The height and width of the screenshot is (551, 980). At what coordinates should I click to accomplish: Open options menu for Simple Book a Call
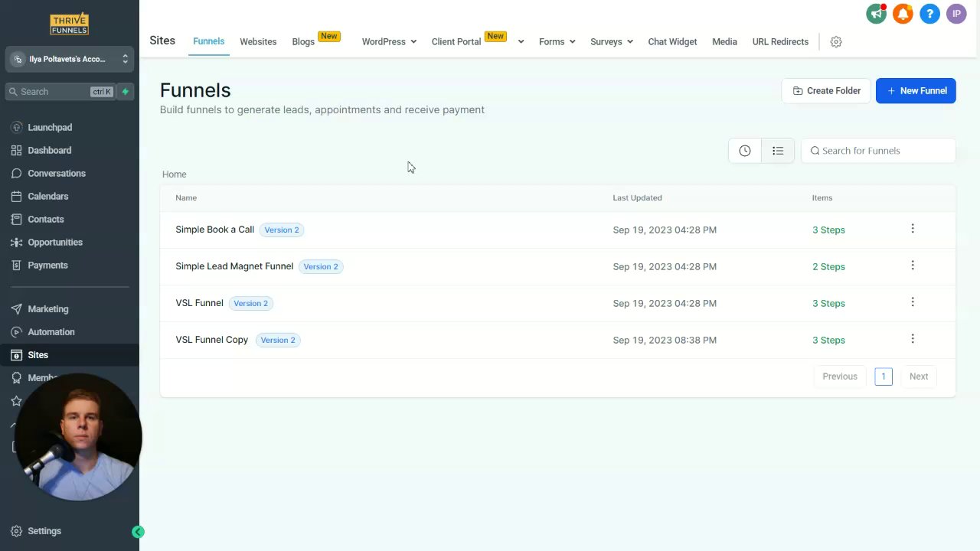tap(913, 229)
